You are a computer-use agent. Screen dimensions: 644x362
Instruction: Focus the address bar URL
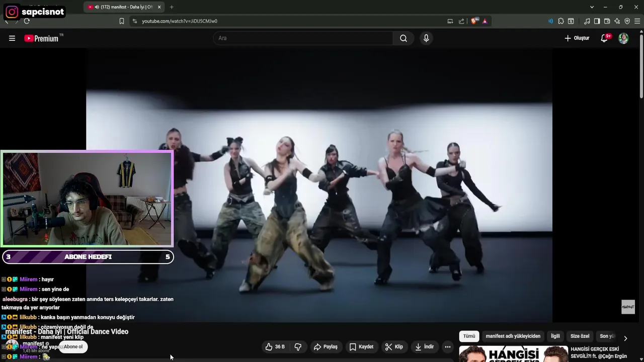(x=180, y=21)
